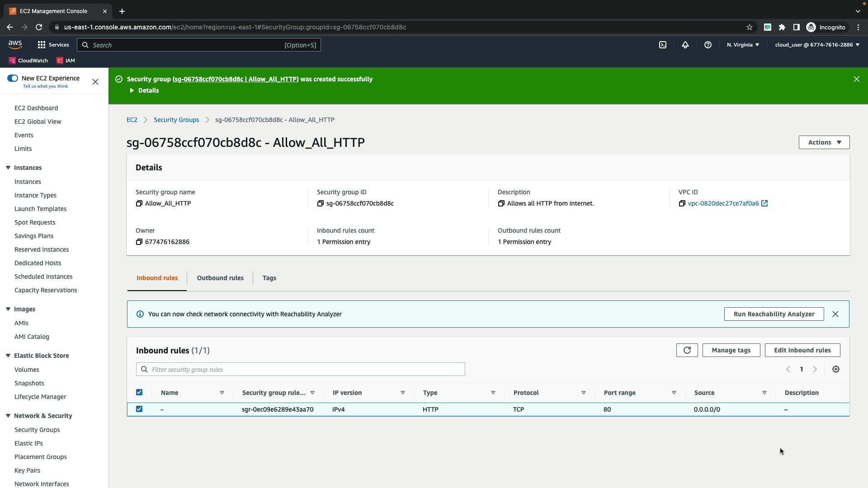Image resolution: width=868 pixels, height=488 pixels.
Task: Uncheck the select-all rules header checkbox
Action: tap(139, 392)
